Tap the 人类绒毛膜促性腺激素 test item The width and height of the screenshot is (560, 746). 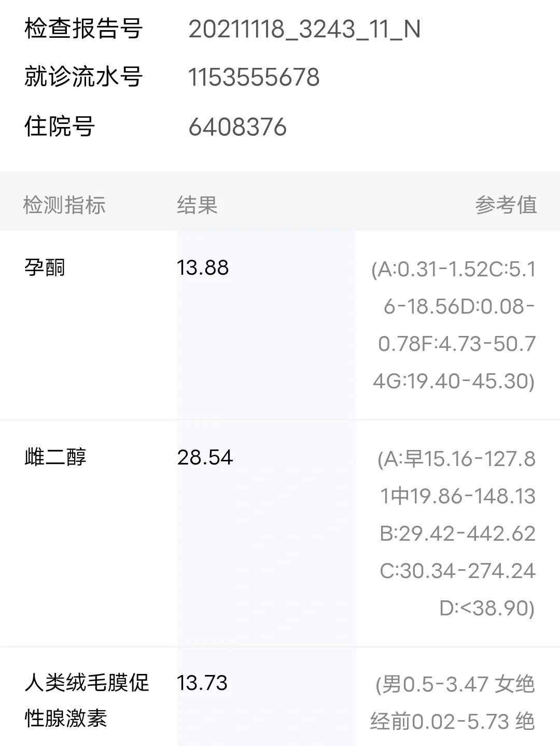tap(87, 700)
